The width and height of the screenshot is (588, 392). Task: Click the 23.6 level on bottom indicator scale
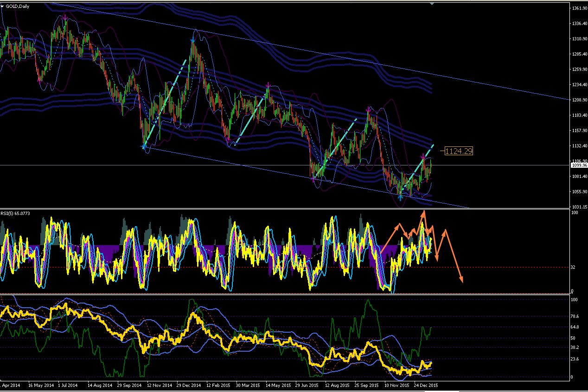575,359
